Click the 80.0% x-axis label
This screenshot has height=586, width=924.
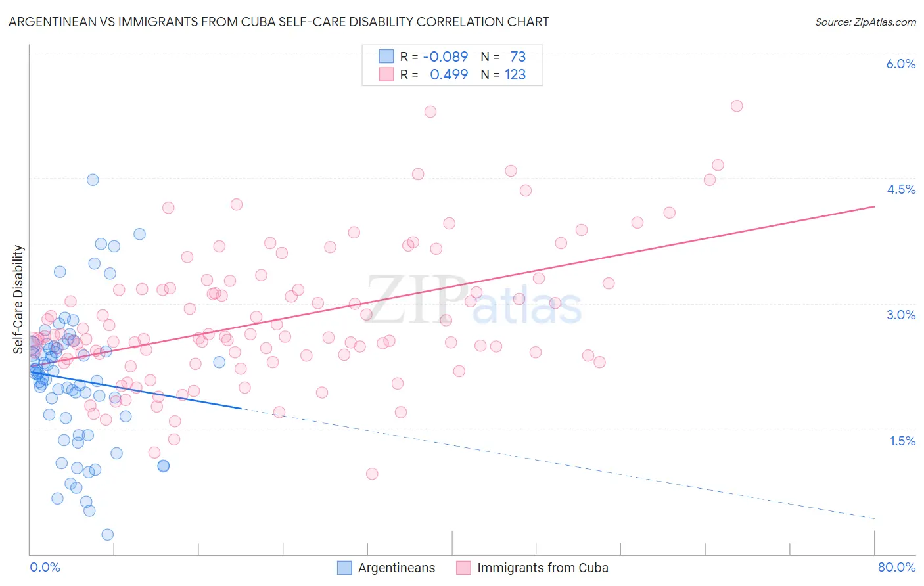[896, 567]
